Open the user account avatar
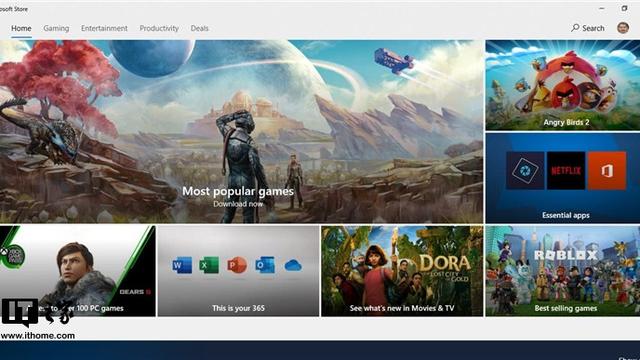The image size is (640, 360). click(623, 28)
